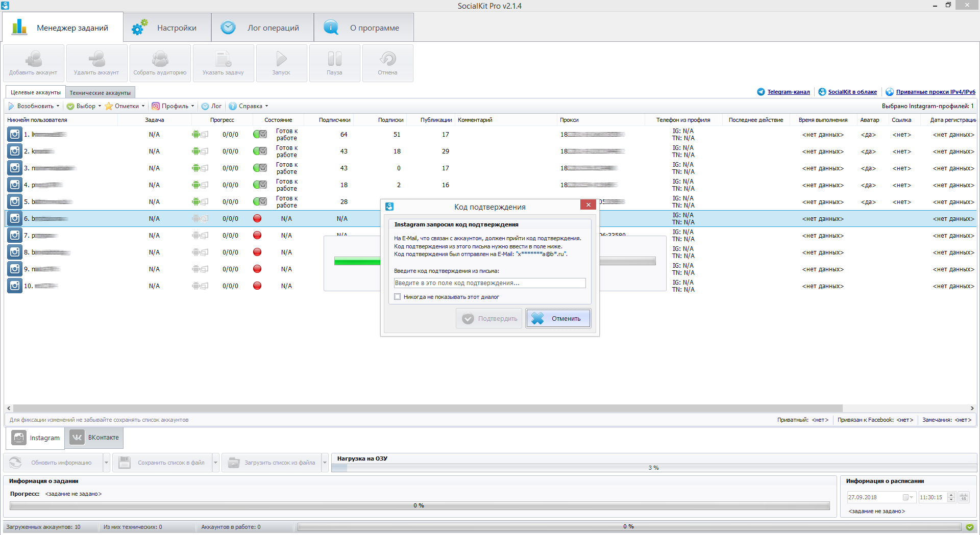Click Instagram icon of account row 3
The width and height of the screenshot is (980, 535).
coord(15,168)
